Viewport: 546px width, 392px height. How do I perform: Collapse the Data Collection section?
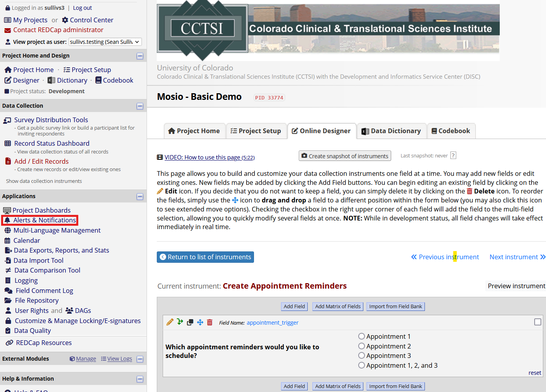[140, 106]
